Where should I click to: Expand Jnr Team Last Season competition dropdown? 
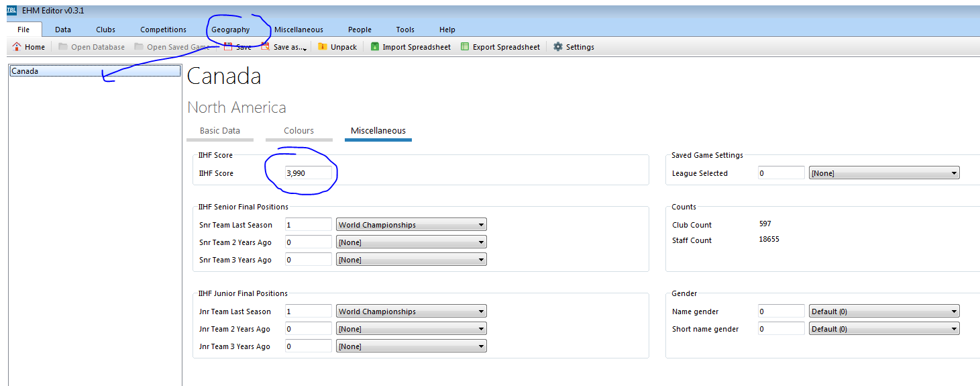(x=482, y=311)
